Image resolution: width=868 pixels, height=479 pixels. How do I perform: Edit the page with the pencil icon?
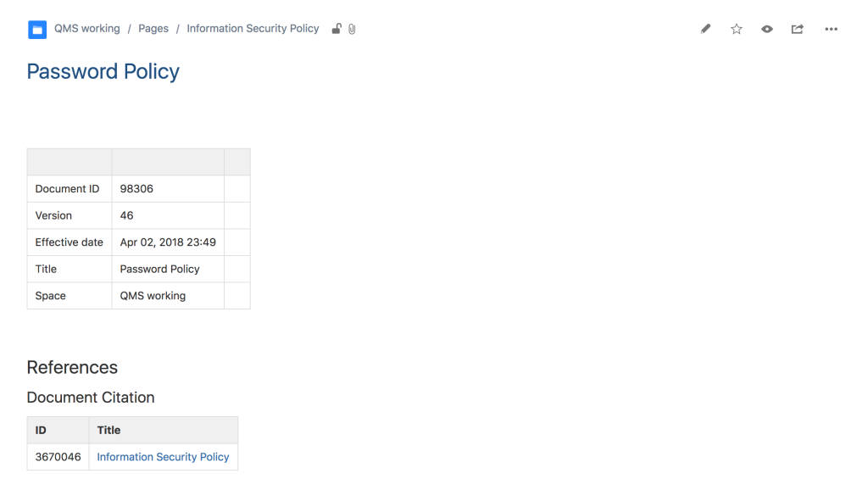(x=705, y=29)
